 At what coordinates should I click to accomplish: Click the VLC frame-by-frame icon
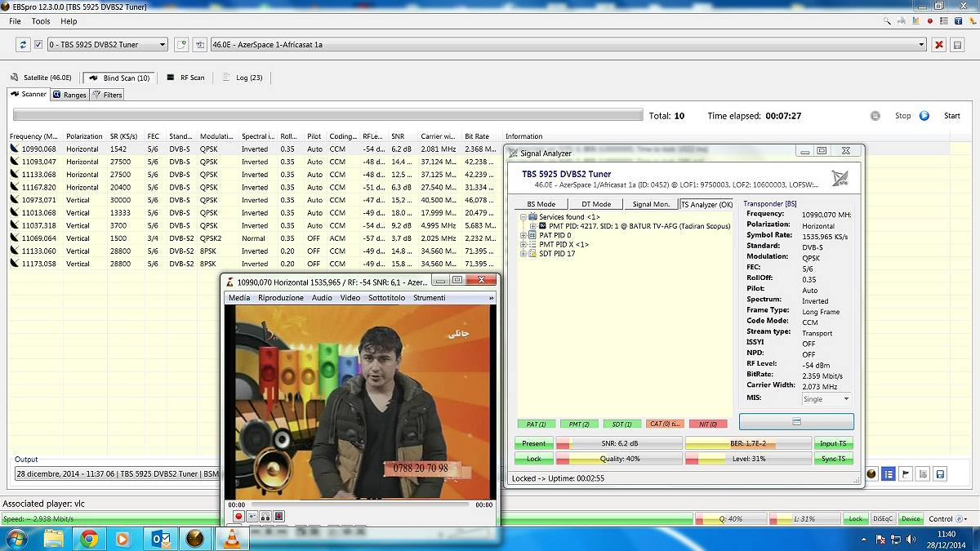coord(278,516)
